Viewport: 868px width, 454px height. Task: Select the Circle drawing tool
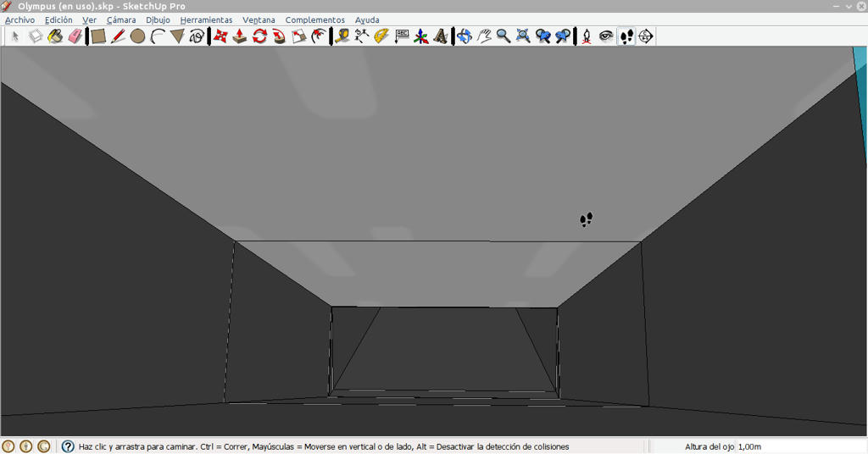(x=138, y=36)
